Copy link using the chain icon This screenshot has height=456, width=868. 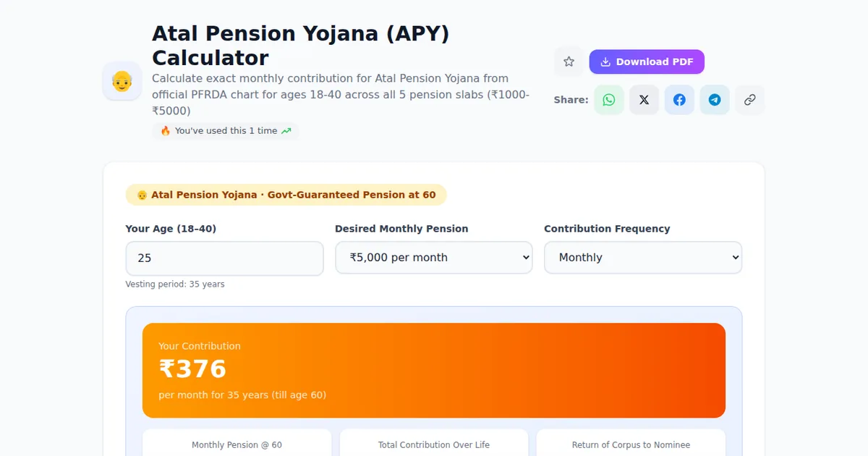pyautogui.click(x=750, y=100)
